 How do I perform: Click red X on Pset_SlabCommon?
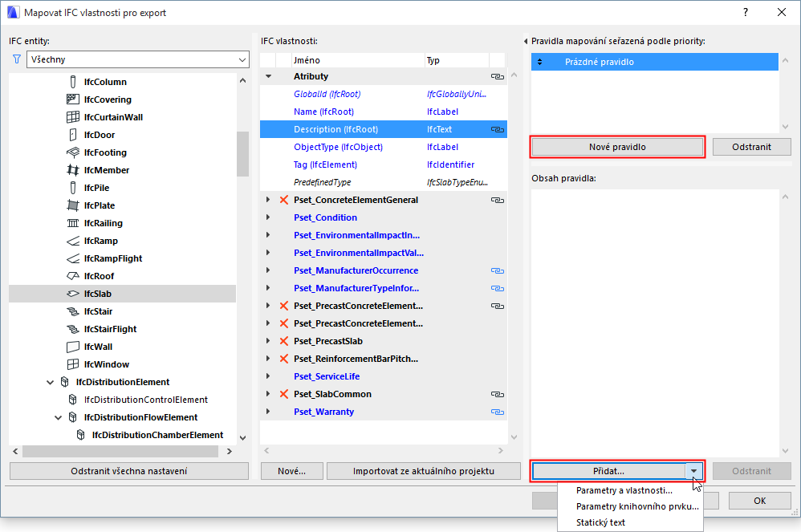coord(284,394)
